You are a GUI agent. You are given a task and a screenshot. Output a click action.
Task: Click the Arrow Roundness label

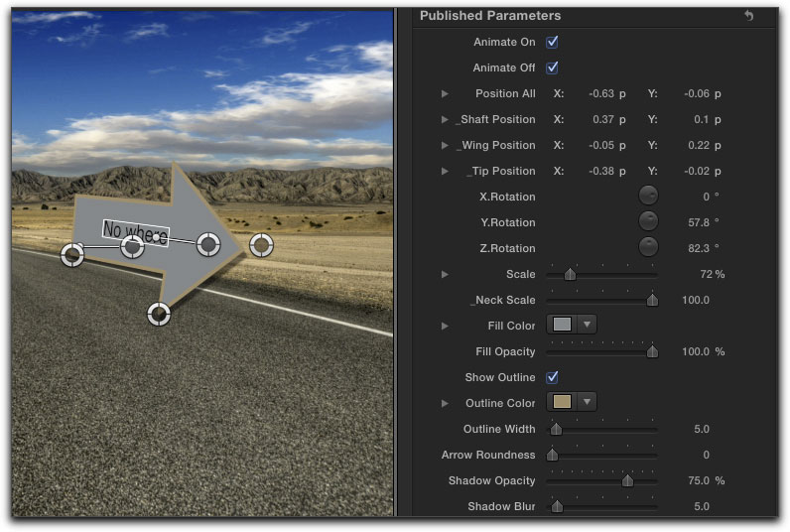[x=488, y=455]
